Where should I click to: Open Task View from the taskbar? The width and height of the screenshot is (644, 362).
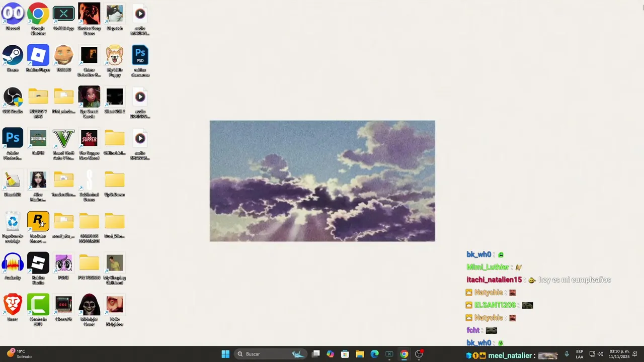pos(315,354)
